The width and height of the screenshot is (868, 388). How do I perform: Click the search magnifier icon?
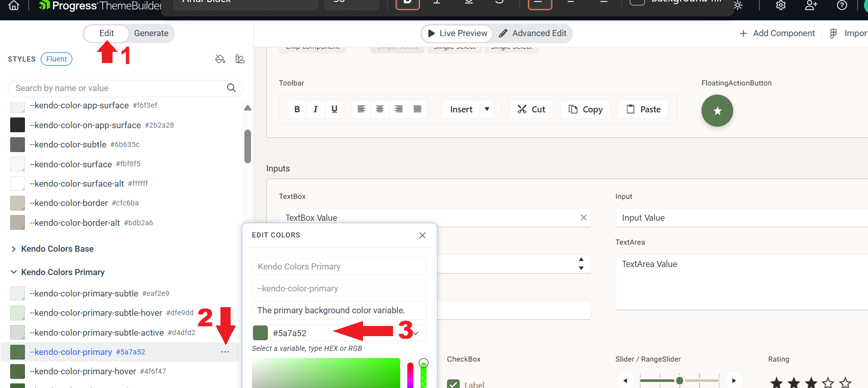231,88
